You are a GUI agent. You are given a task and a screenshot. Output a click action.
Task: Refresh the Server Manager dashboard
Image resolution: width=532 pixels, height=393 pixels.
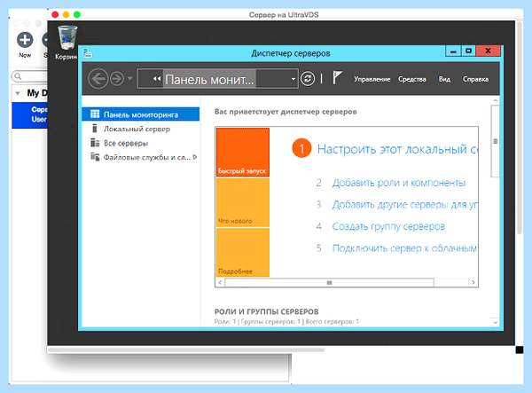[308, 79]
